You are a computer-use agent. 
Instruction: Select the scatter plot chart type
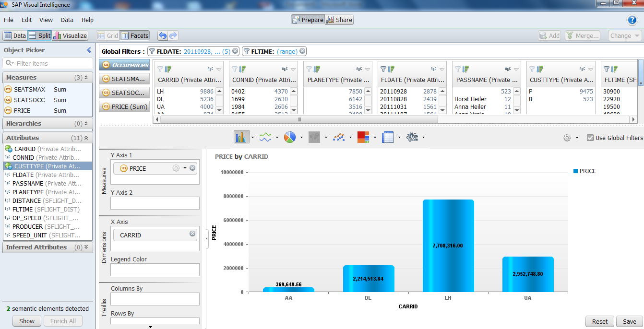tap(337, 137)
